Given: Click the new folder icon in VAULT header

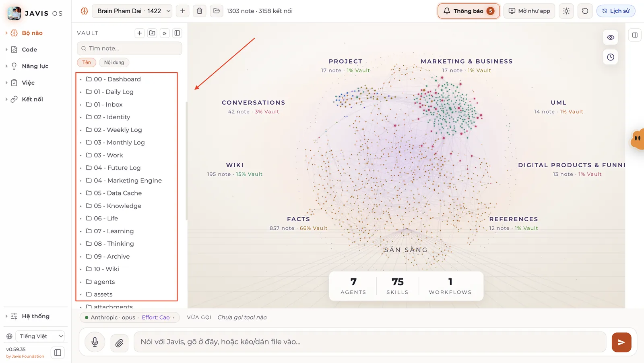Looking at the screenshot, I should pos(152,33).
